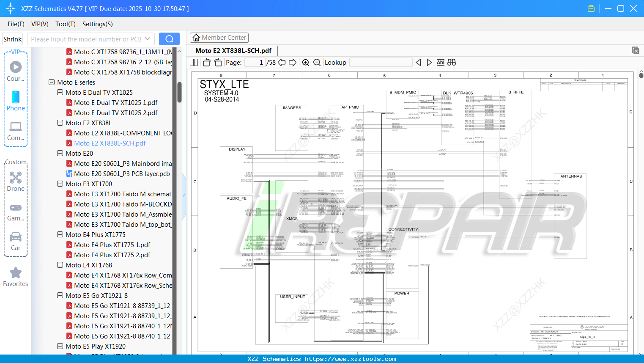Click the XZZ Schematics app logo
This screenshot has width=644, height=363.
(11, 8)
